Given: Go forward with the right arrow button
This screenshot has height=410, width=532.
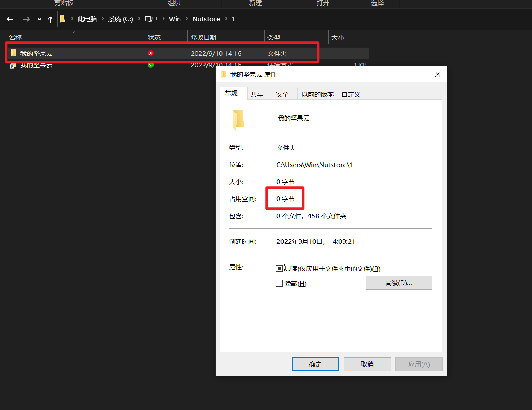Looking at the screenshot, I should tap(26, 19).
